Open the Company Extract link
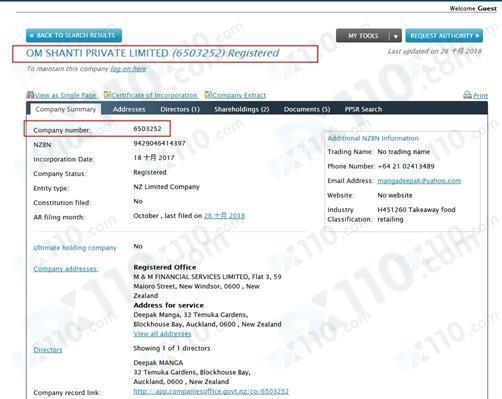Image resolution: width=502 pixels, height=399 pixels. pos(239,95)
